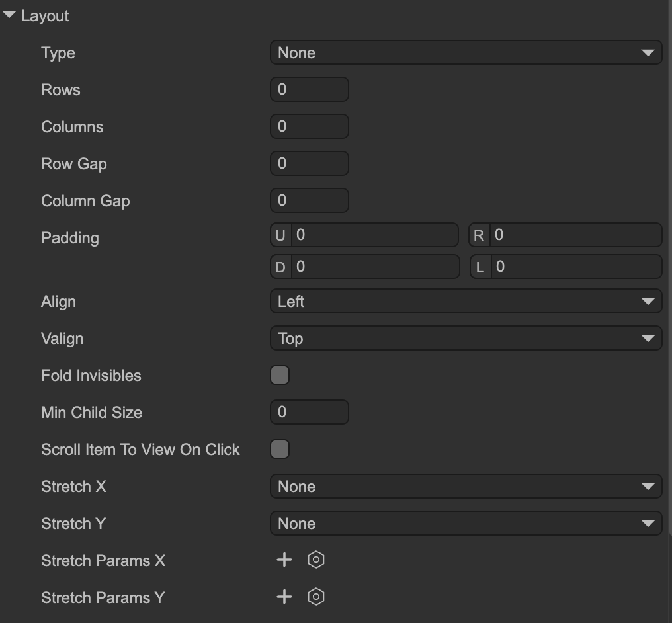Click the plus icon for Stretch Params Y

[284, 597]
